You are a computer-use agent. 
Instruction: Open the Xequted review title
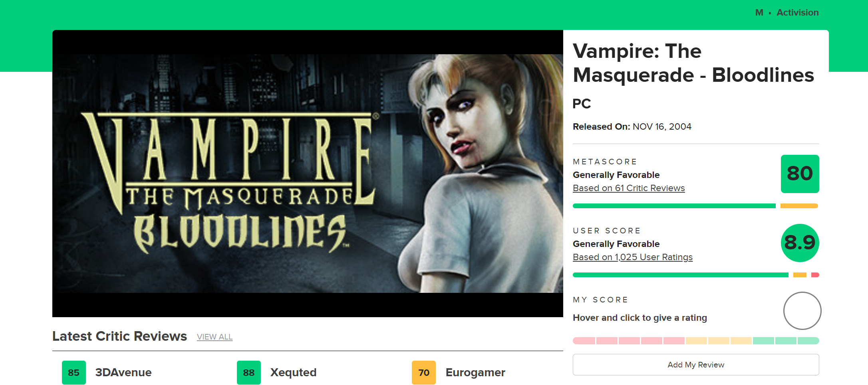[293, 373]
